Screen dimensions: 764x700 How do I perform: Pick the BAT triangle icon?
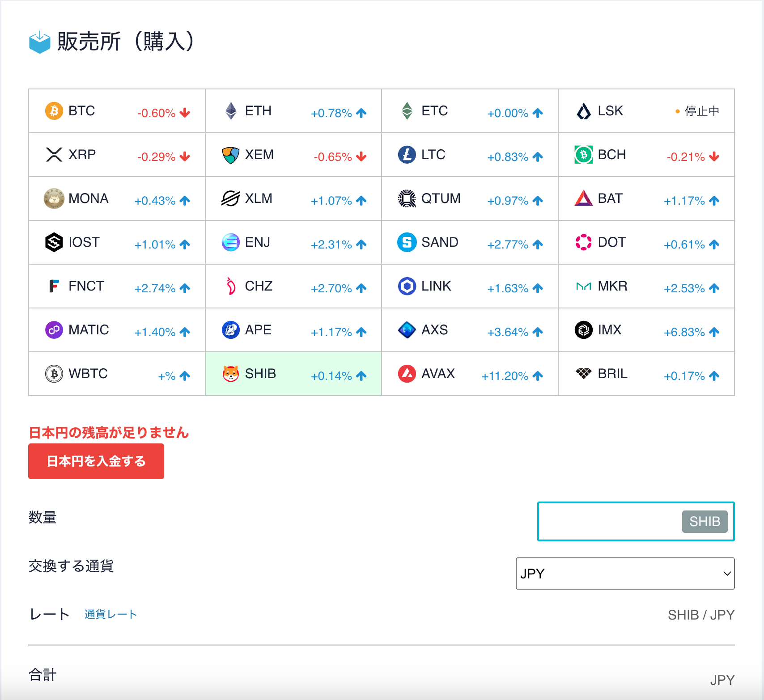point(584,198)
